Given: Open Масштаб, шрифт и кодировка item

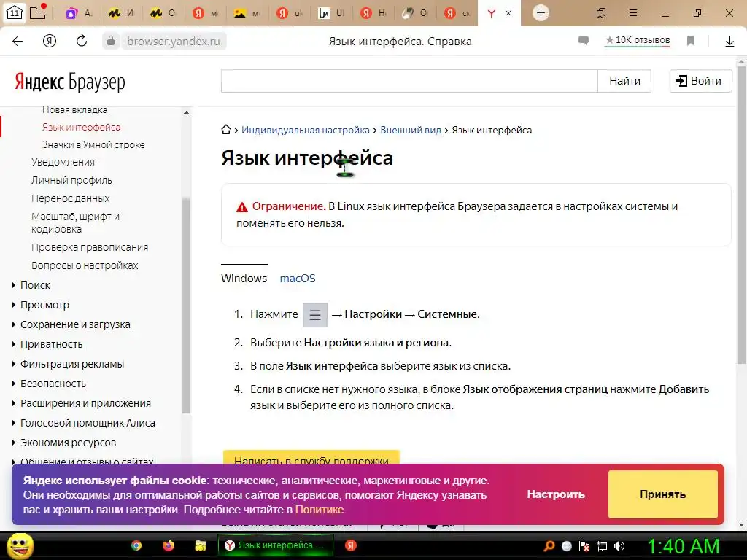Looking at the screenshot, I should tap(75, 222).
